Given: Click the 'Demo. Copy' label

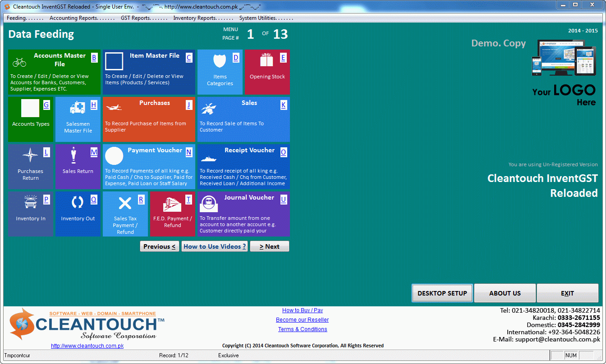Looking at the screenshot, I should click(x=499, y=43).
